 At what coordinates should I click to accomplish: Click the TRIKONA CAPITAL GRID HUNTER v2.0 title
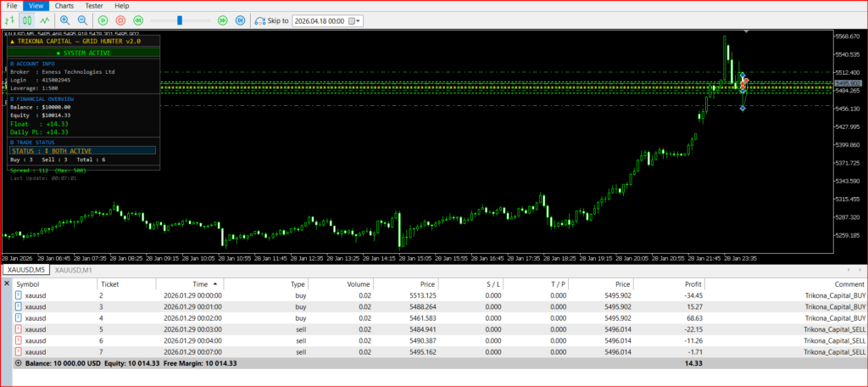[75, 41]
